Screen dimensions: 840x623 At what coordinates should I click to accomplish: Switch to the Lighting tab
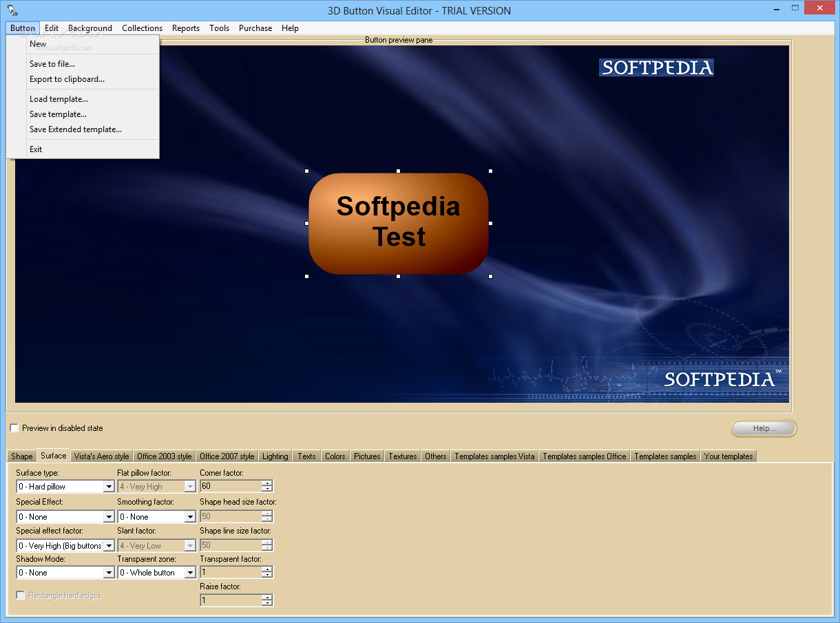pos(275,456)
